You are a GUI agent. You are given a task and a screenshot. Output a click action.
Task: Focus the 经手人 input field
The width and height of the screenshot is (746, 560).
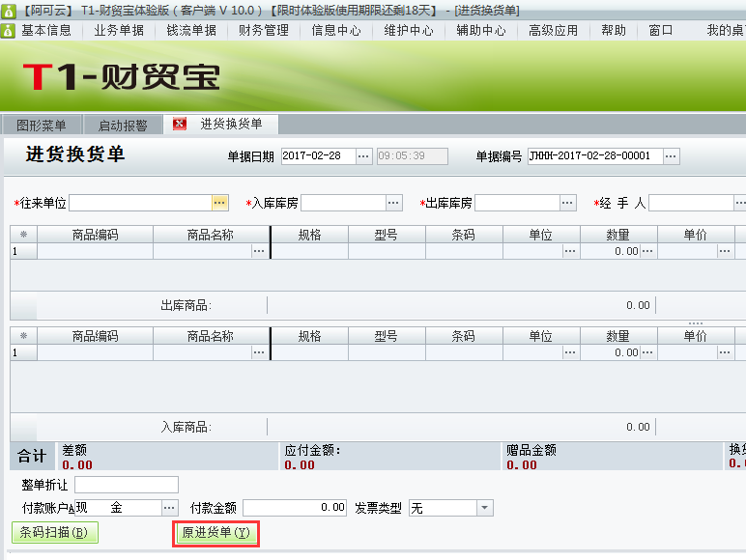pos(691,203)
